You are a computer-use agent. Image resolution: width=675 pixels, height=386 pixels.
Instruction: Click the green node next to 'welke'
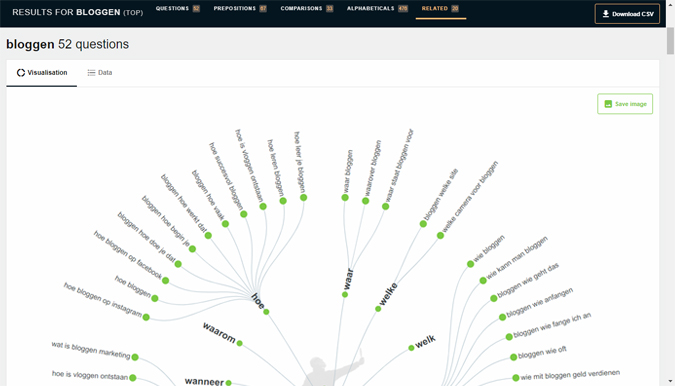378,309
